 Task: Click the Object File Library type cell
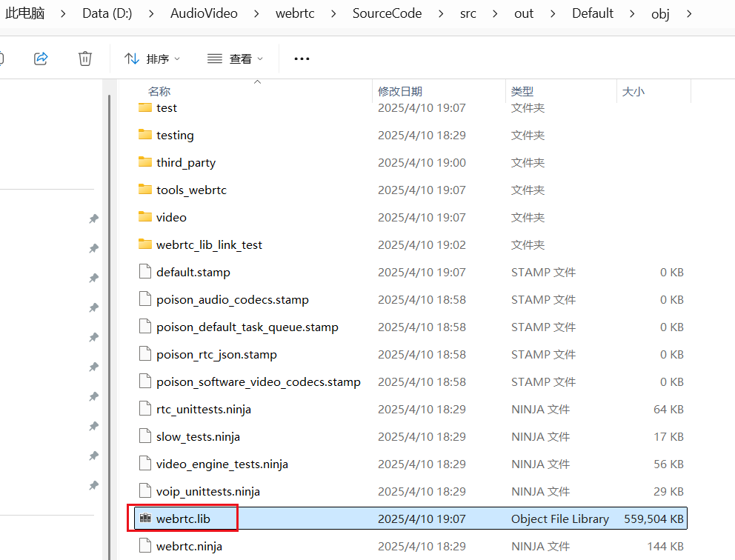559,519
